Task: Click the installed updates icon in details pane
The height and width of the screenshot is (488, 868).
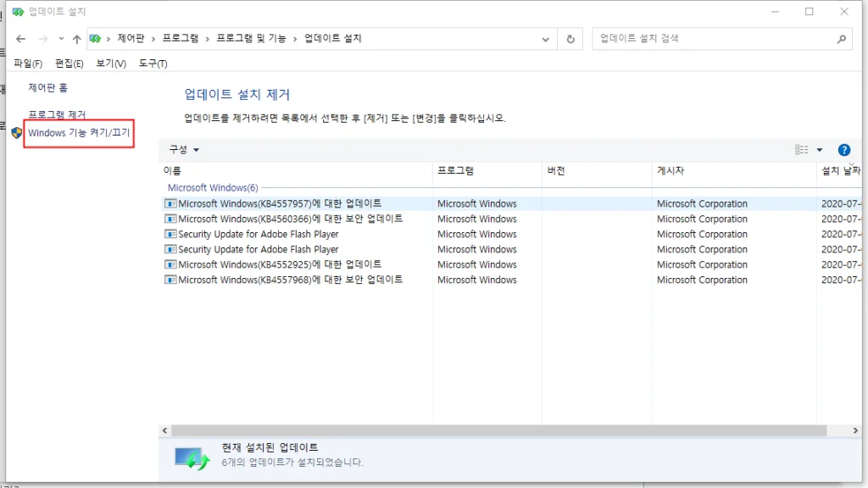Action: [x=192, y=458]
